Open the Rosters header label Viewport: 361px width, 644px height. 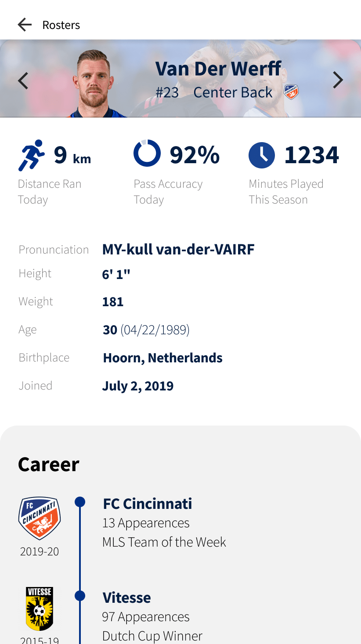[x=61, y=25]
